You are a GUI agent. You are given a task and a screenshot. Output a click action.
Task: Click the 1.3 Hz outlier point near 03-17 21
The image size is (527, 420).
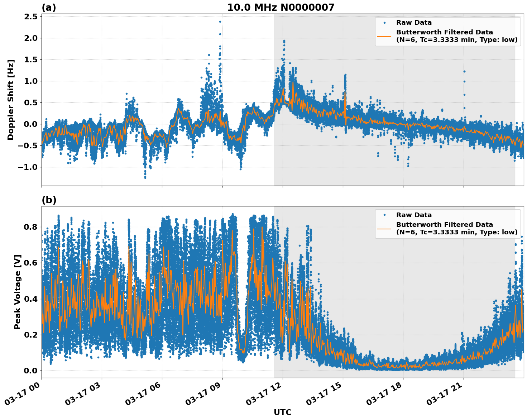coord(464,72)
